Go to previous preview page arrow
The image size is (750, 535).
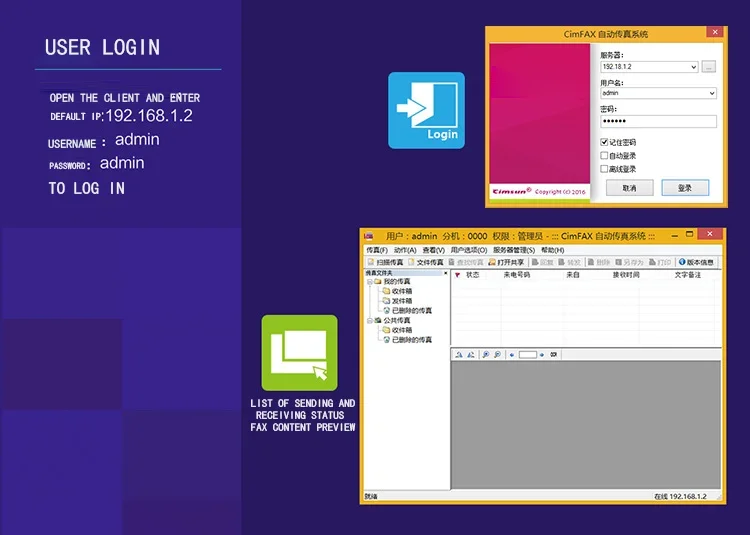512,355
